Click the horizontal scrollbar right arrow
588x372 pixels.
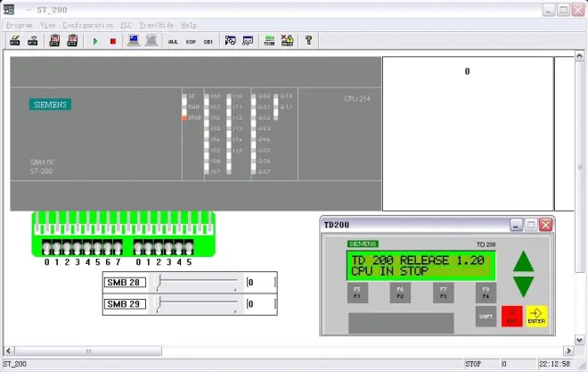[x=568, y=351]
